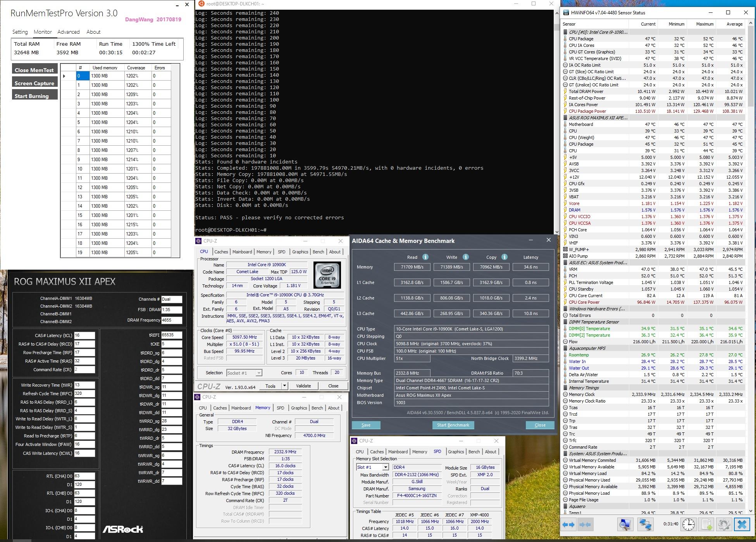
Task: Click info icon next to Write column
Action: 466,257
